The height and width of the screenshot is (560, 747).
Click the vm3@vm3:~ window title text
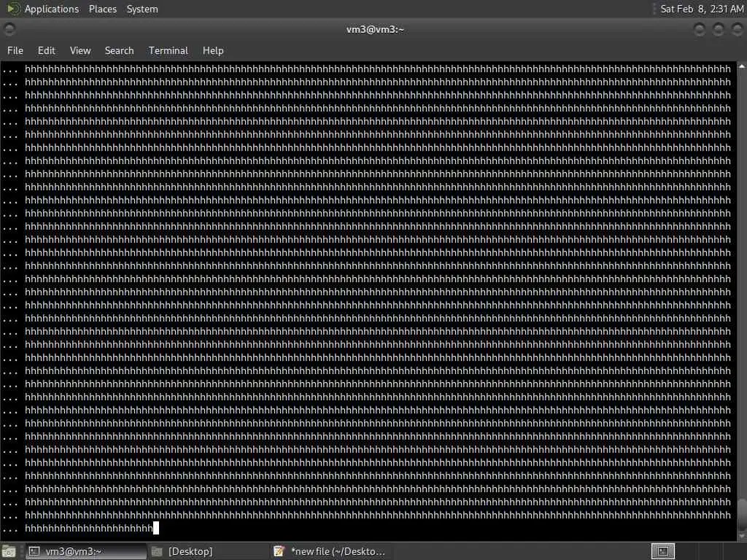(x=375, y=29)
